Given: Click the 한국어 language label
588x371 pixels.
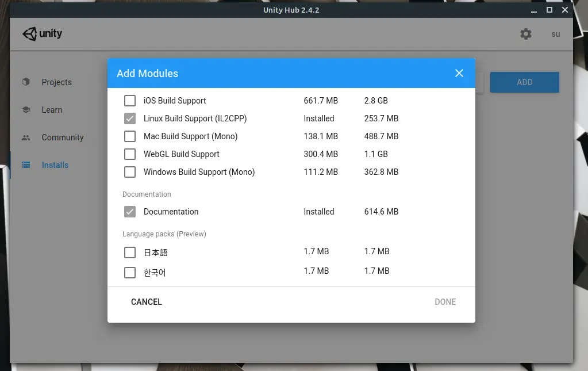Looking at the screenshot, I should pyautogui.click(x=155, y=272).
